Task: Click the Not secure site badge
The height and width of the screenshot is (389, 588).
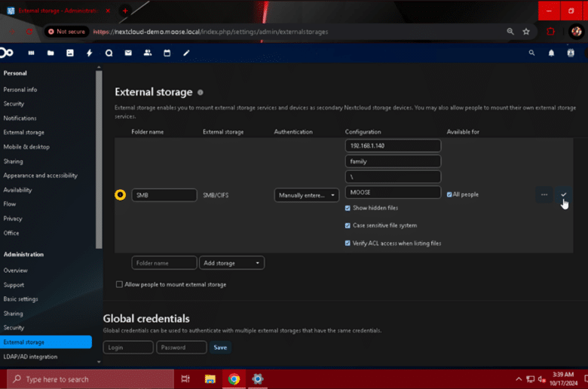Action: (67, 32)
